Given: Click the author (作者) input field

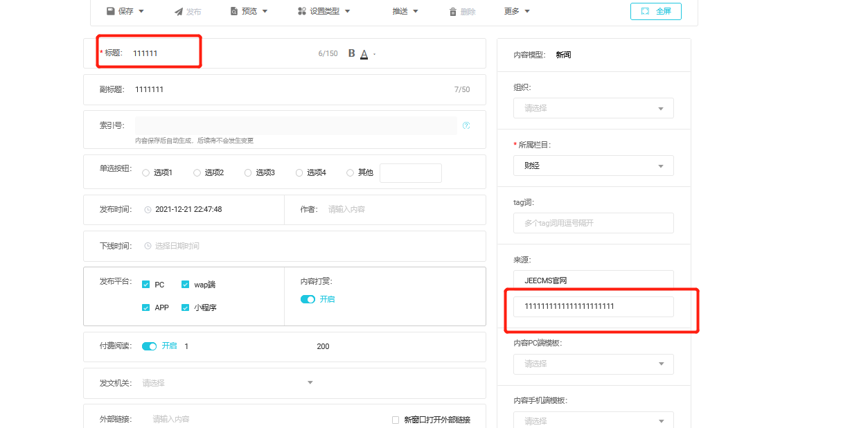Looking at the screenshot, I should click(402, 209).
